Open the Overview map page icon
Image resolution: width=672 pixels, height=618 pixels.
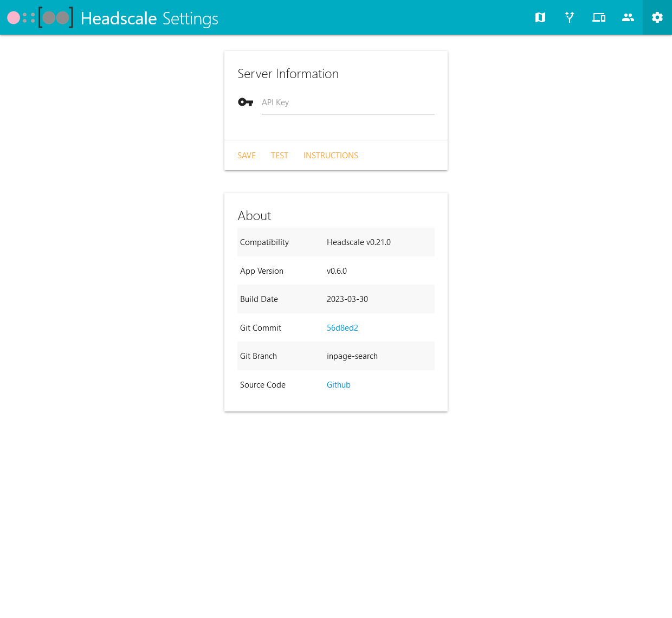540,17
